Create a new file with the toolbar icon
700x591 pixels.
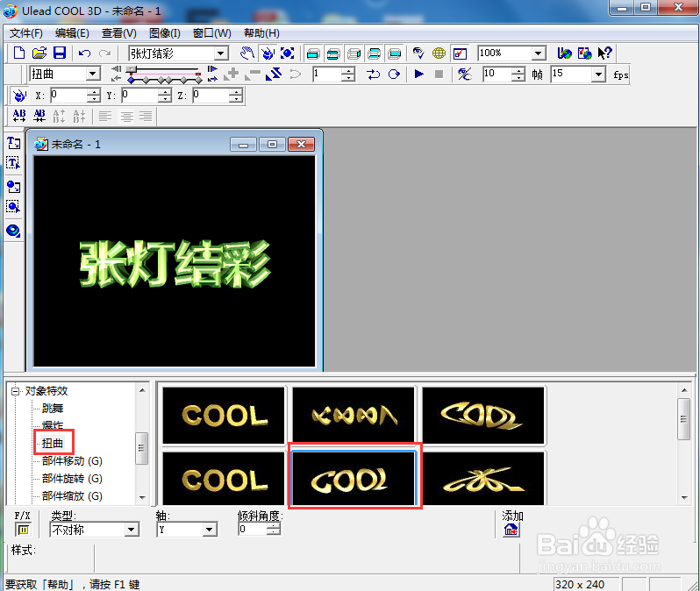18,53
